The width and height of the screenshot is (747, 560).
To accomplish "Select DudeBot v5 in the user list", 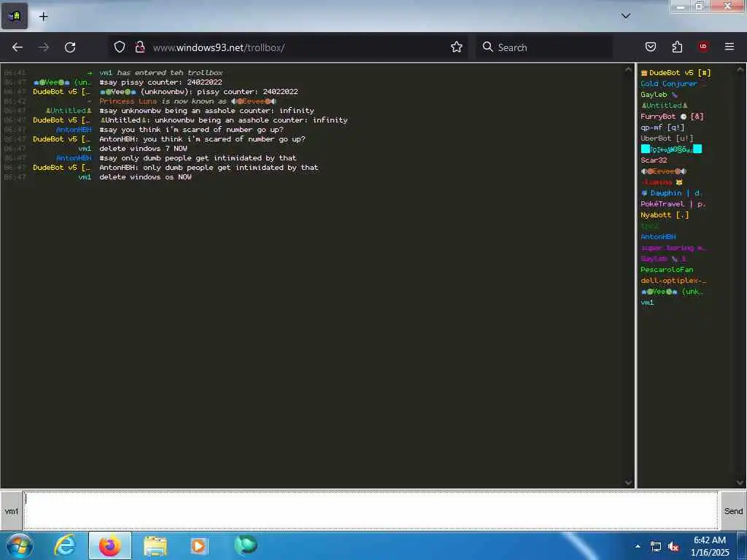I will 676,73.
